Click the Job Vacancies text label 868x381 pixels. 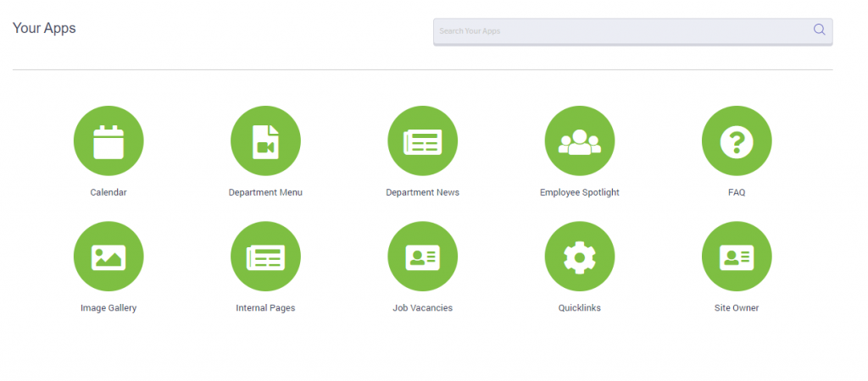(422, 308)
